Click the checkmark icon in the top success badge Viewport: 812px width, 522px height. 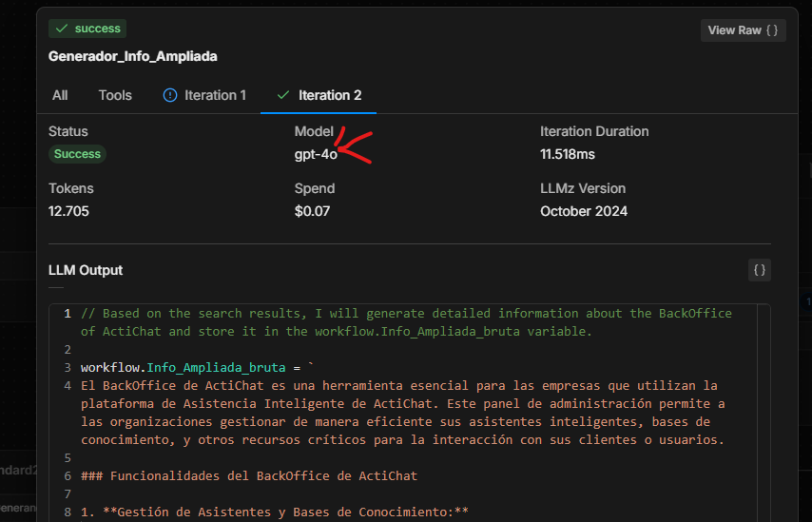coord(62,29)
